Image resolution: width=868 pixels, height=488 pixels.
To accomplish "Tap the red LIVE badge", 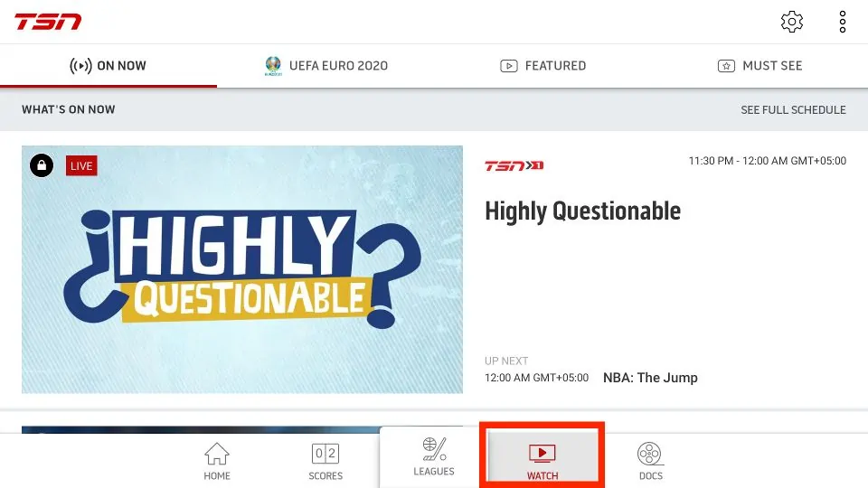I will pyautogui.click(x=81, y=165).
